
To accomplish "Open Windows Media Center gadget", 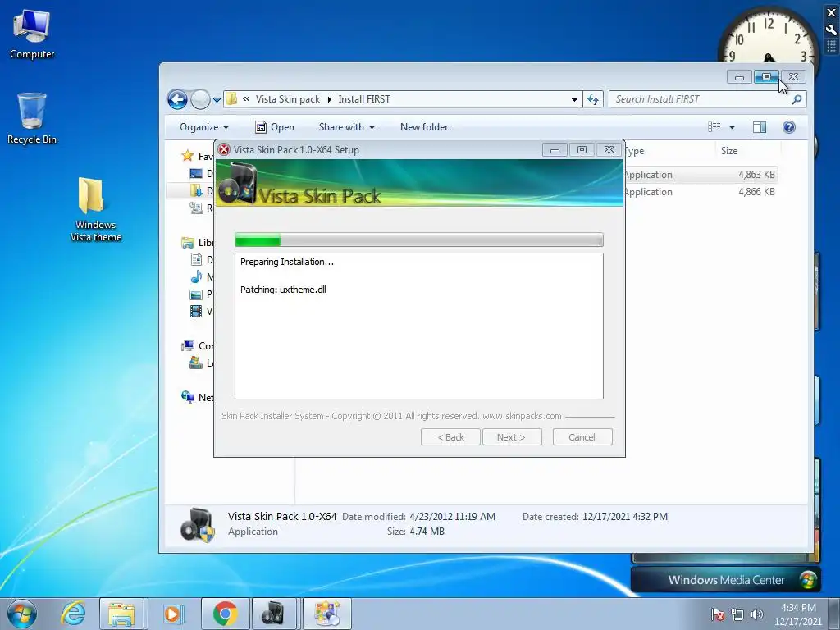I will (x=725, y=580).
